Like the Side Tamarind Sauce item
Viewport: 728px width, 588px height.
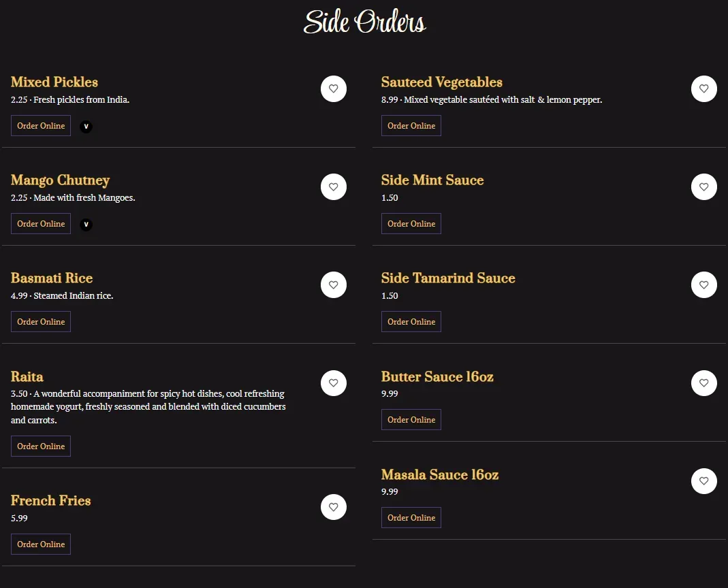[x=703, y=284]
